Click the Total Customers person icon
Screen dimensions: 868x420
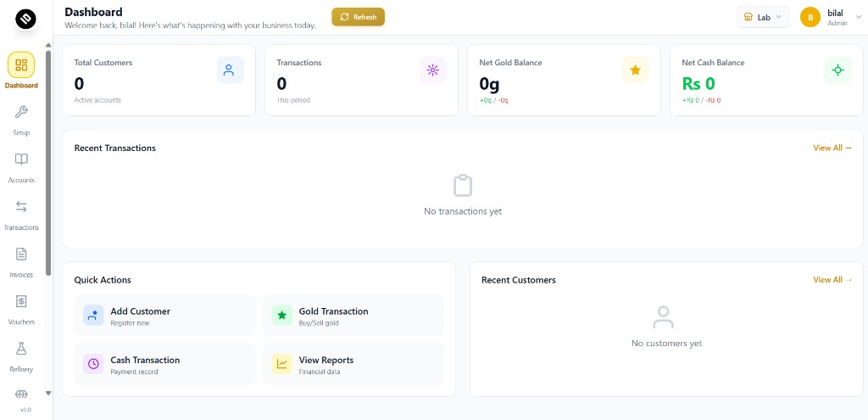coord(230,70)
